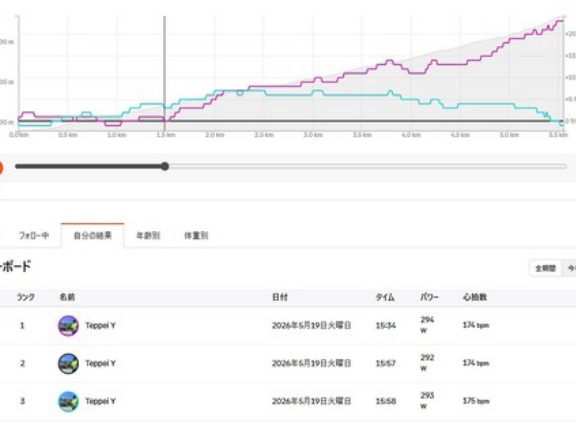The image size is (576, 430).
Task: Click the 15:57 time in rank 2 row
Action: pos(386,363)
